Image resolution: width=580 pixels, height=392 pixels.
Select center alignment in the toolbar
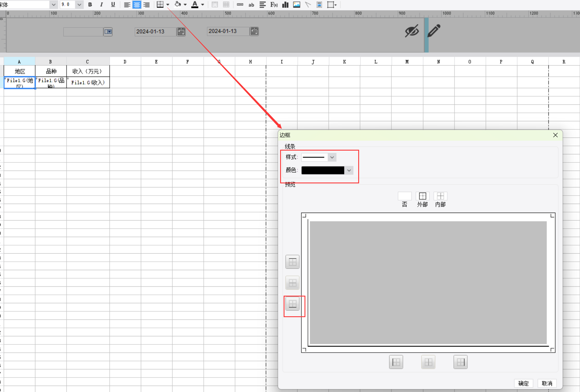click(137, 5)
